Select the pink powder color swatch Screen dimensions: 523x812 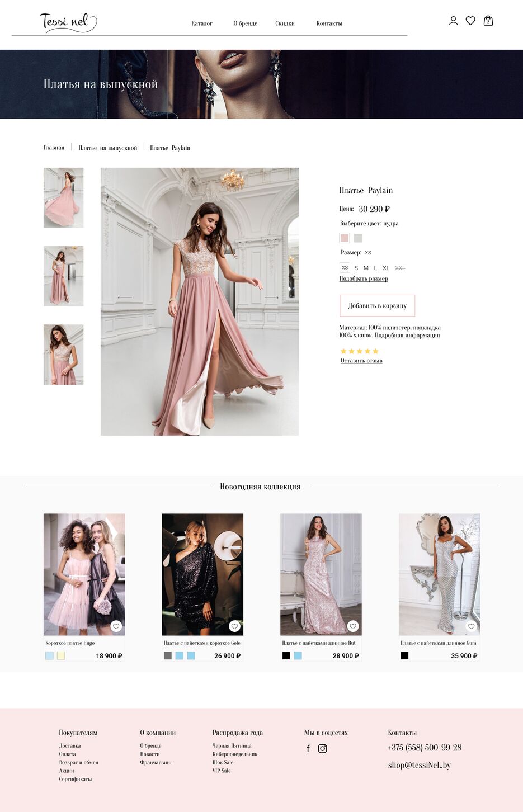pos(345,238)
